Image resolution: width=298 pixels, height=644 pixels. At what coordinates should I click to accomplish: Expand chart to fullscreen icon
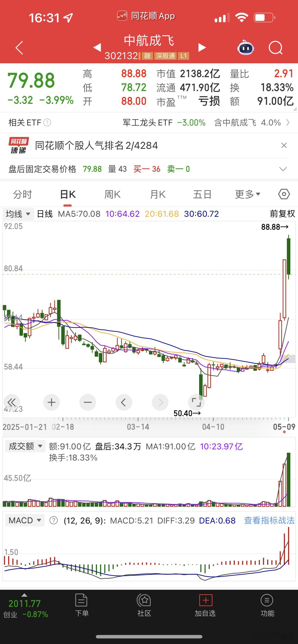(196, 402)
